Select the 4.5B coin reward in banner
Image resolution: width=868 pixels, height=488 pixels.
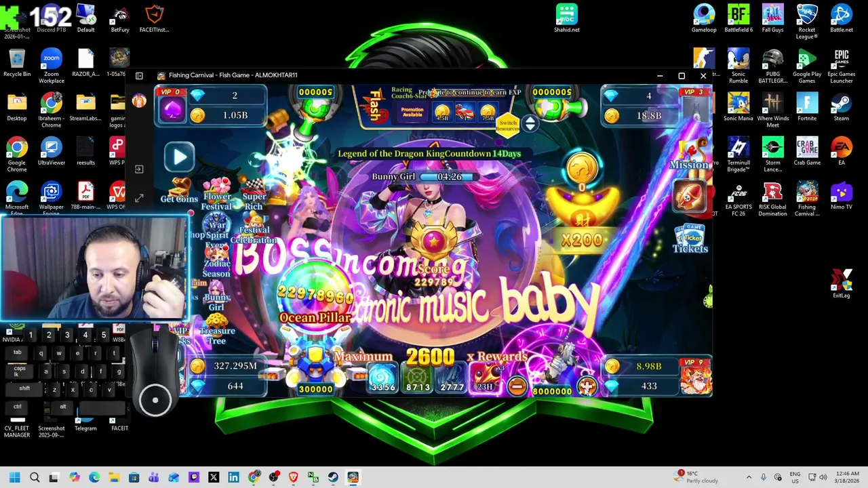(x=442, y=113)
